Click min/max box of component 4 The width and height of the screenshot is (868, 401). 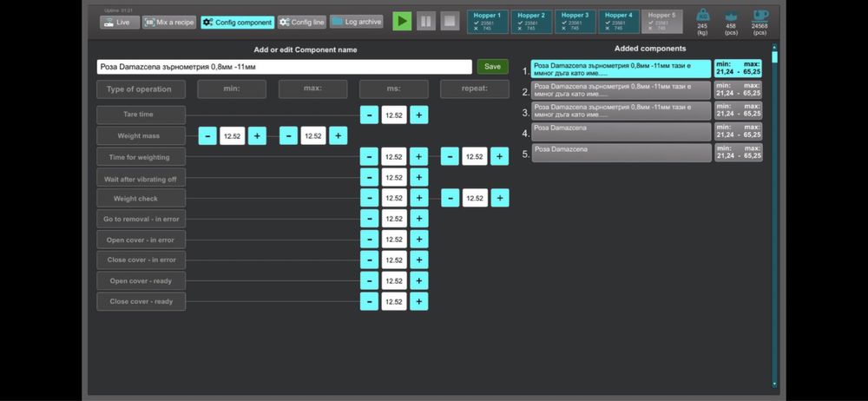tap(738, 132)
